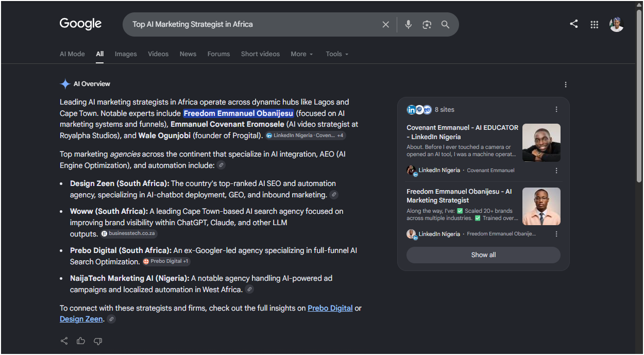The height and width of the screenshot is (355, 644).
Task: Open Prebo Digital +1 source chip
Action: [x=166, y=261]
